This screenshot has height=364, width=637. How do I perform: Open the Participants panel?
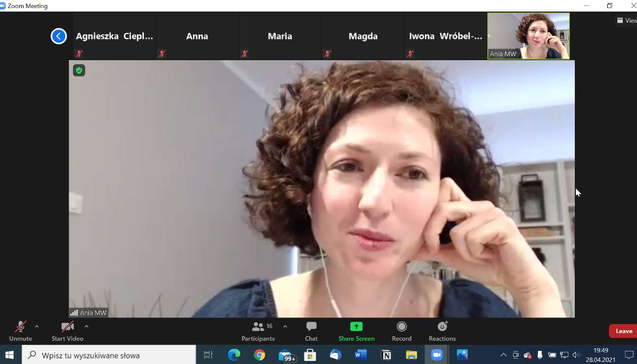pyautogui.click(x=258, y=331)
